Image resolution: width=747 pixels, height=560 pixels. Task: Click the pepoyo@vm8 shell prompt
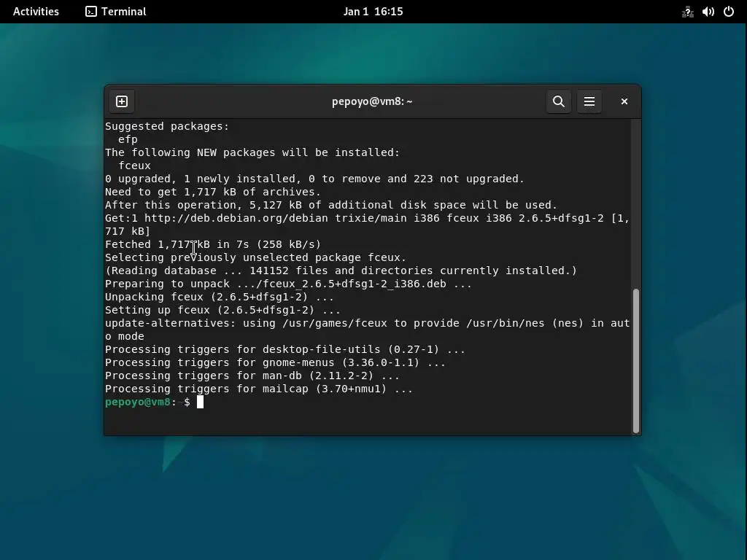click(147, 402)
